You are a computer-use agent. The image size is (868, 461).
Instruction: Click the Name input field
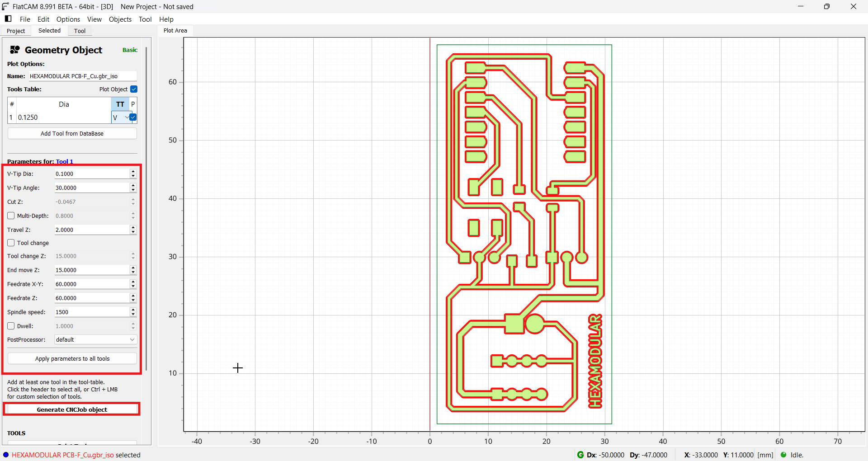point(83,76)
